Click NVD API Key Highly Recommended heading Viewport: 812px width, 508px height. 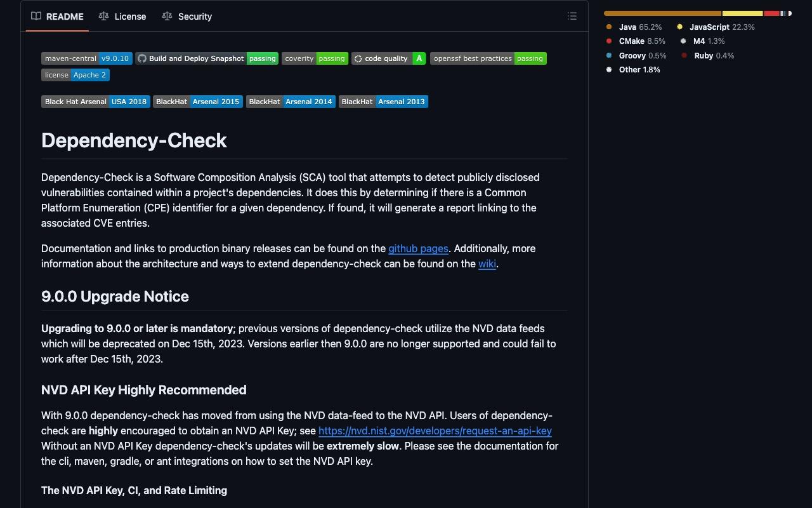tap(143, 390)
